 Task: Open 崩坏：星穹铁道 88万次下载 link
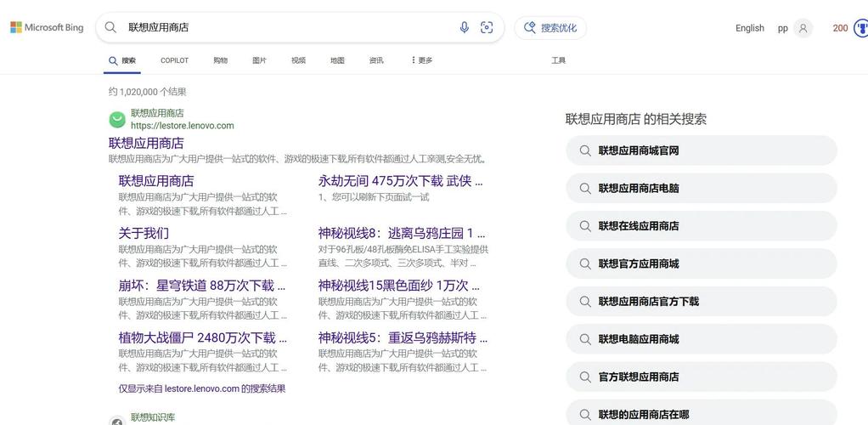[x=202, y=286]
